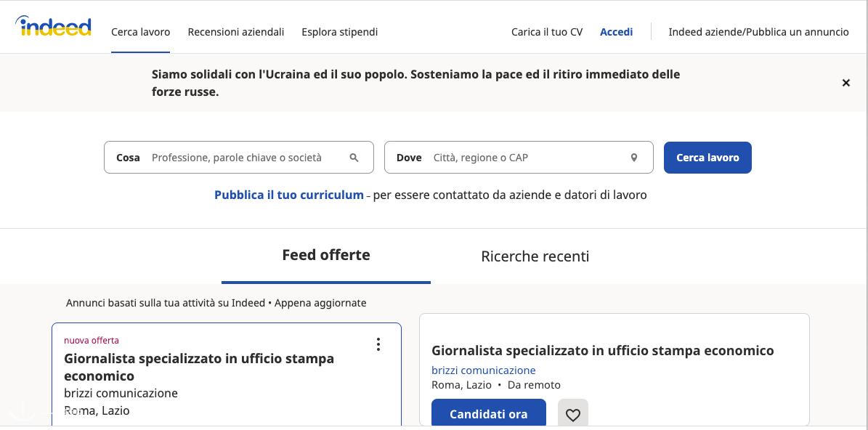
Task: Click the Candidati ora button
Action: (489, 413)
